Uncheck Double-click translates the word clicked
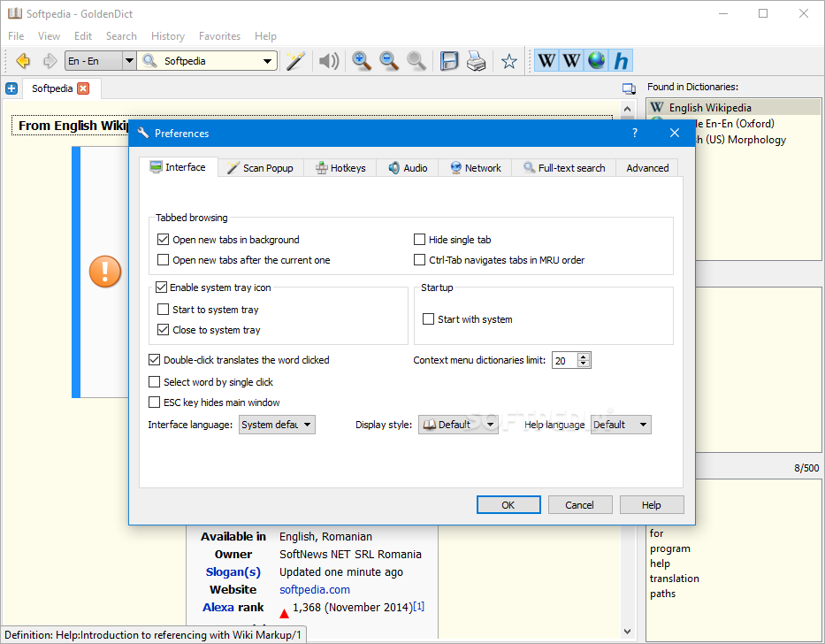This screenshot has height=644, width=825. pos(154,360)
